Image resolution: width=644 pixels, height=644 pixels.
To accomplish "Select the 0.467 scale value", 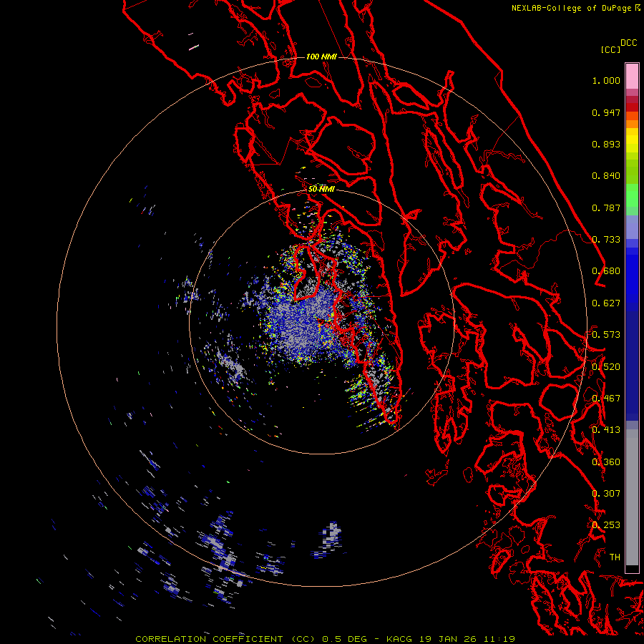I will point(606,399).
